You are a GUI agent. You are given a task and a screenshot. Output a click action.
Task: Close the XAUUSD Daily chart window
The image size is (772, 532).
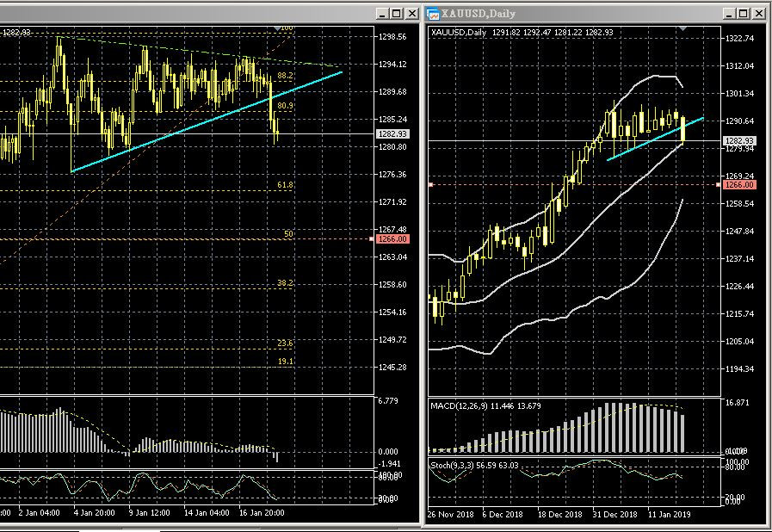click(x=757, y=14)
